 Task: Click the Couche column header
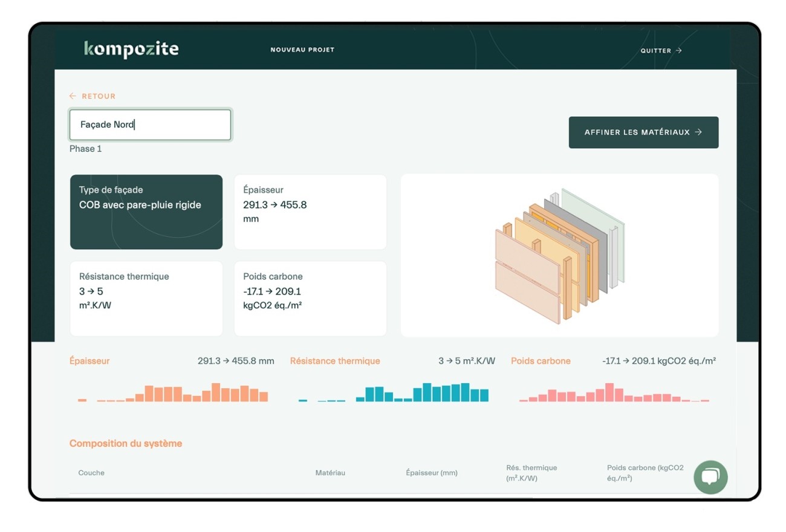(91, 473)
